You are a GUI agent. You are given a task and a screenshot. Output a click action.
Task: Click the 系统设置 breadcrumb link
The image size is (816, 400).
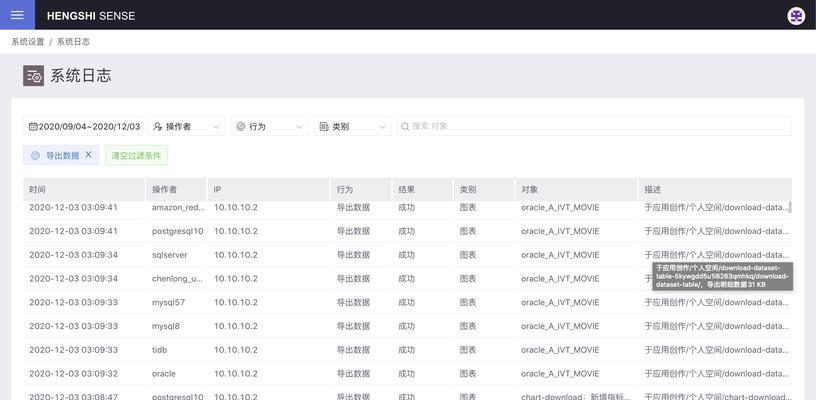(28, 42)
